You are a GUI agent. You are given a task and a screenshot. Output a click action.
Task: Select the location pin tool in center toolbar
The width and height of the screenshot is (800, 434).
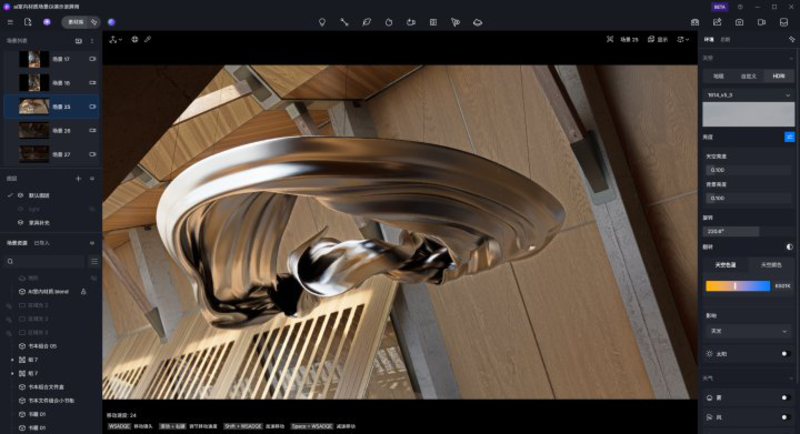tap(322, 22)
